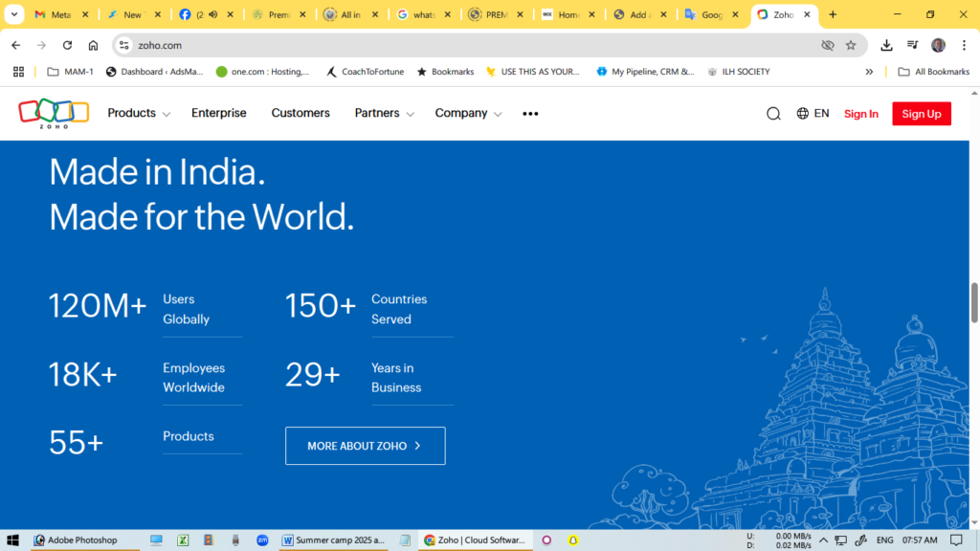Click the network icon in the system tray

point(840,540)
